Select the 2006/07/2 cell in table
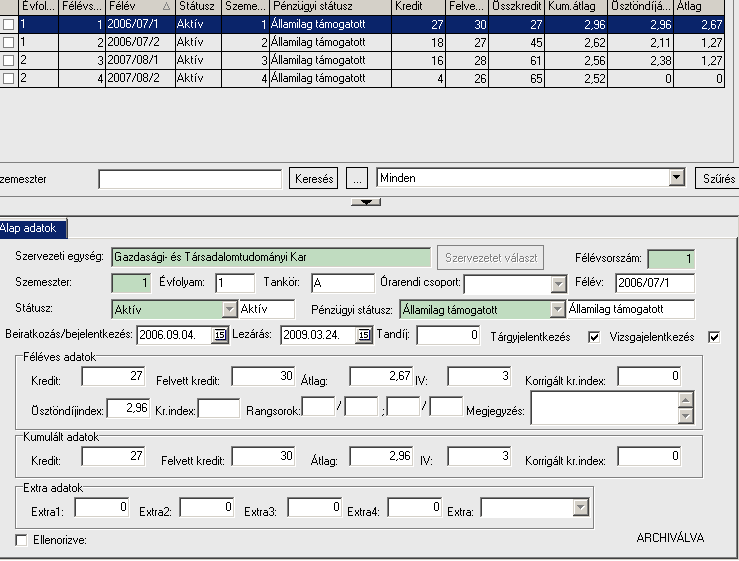The height and width of the screenshot is (561, 739). pos(140,42)
